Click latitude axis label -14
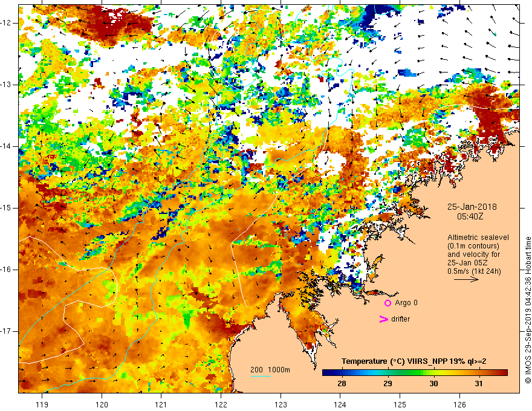Image resolution: width=532 pixels, height=411 pixels. tap(6, 146)
